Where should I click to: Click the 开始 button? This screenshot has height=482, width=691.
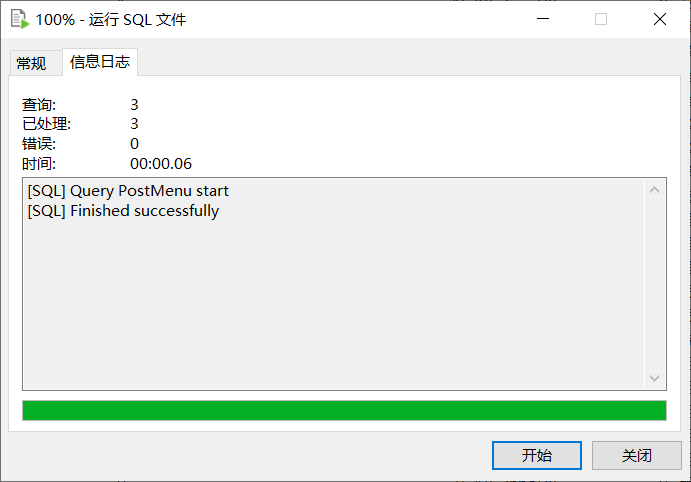click(537, 455)
